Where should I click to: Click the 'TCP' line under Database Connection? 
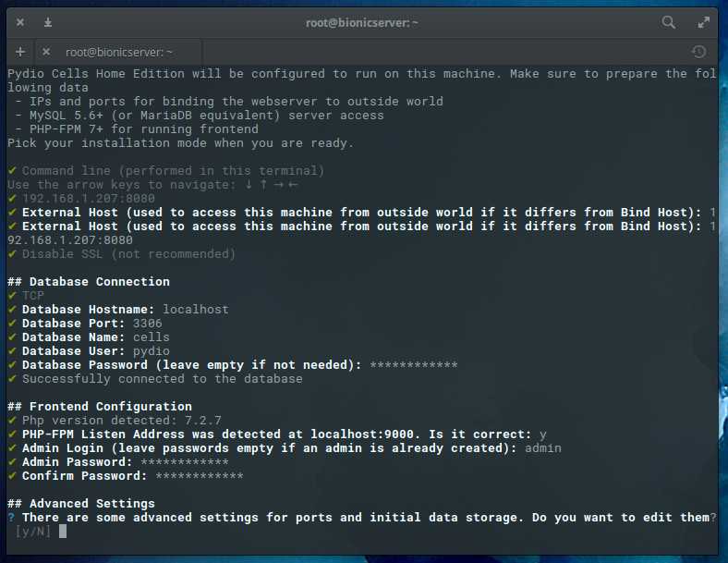(x=26, y=296)
